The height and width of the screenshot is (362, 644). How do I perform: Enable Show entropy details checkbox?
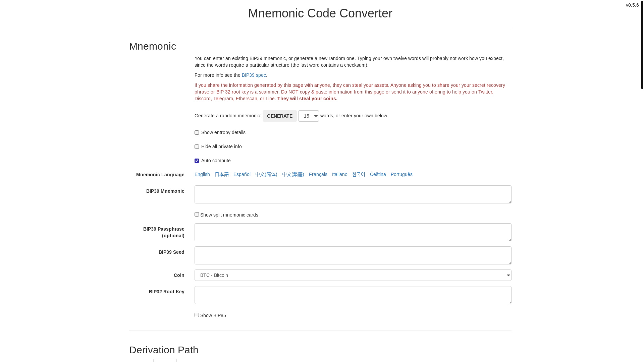(x=197, y=133)
